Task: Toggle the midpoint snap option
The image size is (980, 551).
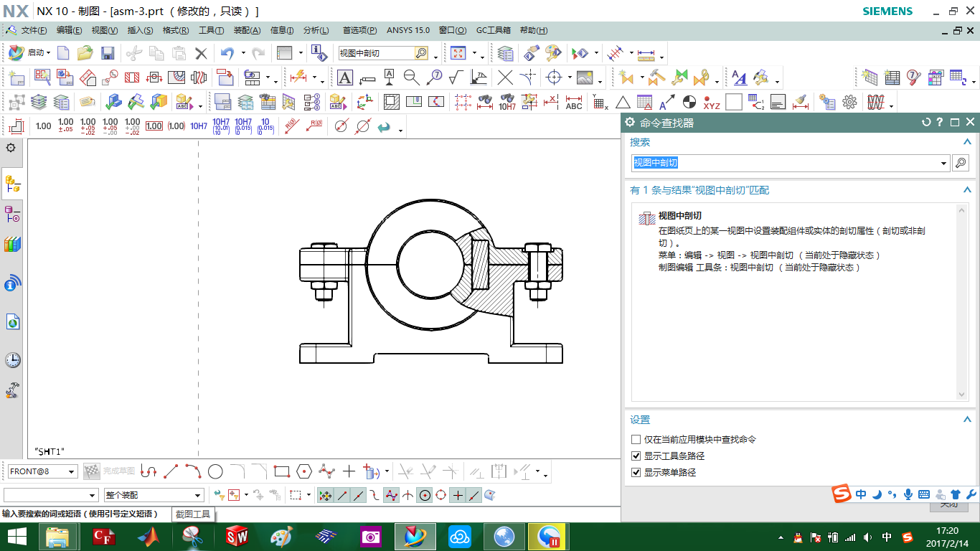Action: coord(359,495)
